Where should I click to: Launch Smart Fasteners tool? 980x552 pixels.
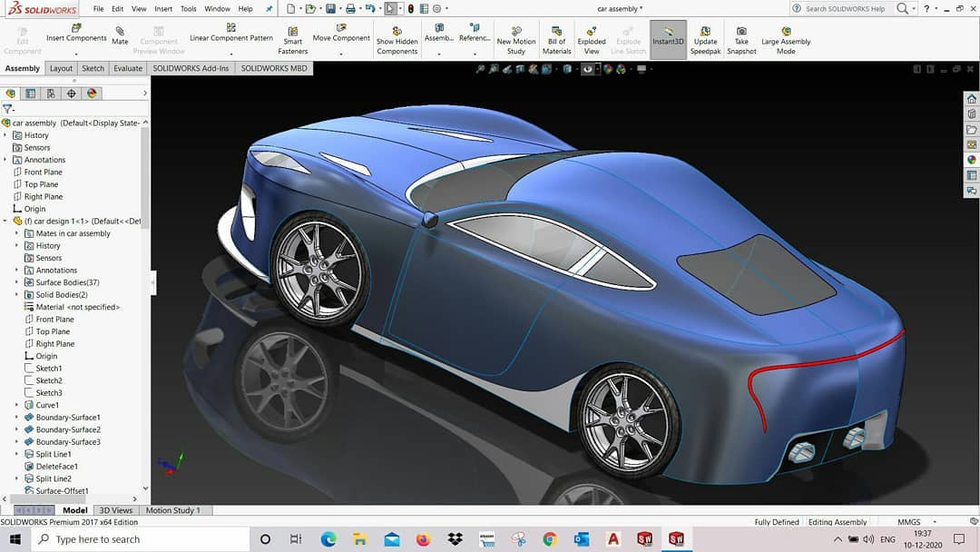[292, 41]
